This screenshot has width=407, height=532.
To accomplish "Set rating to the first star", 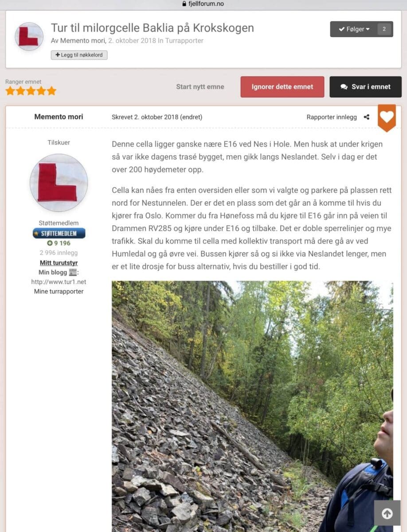I will [10, 91].
